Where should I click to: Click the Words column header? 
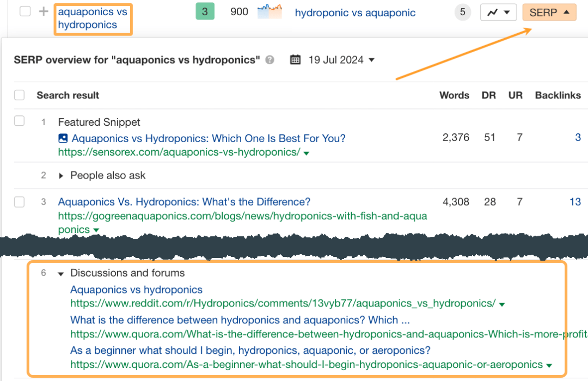coord(454,95)
